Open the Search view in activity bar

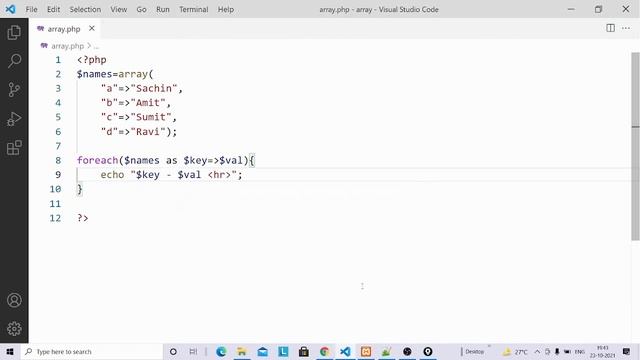point(14,61)
